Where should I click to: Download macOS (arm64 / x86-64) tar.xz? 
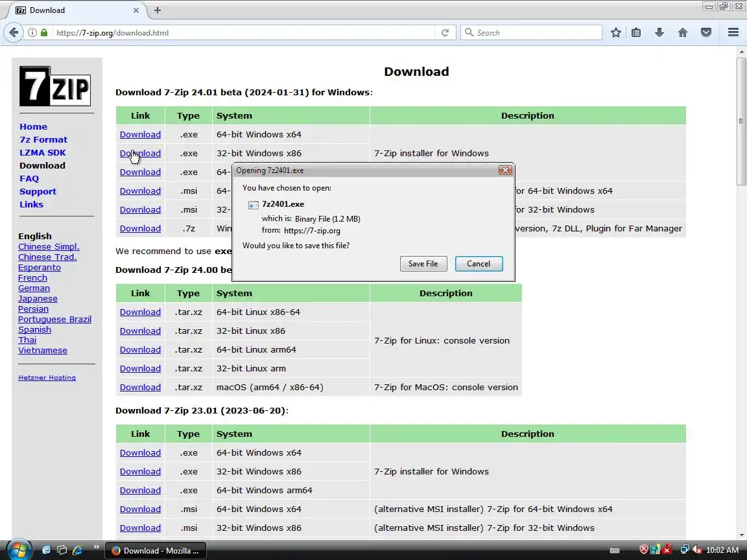point(140,387)
